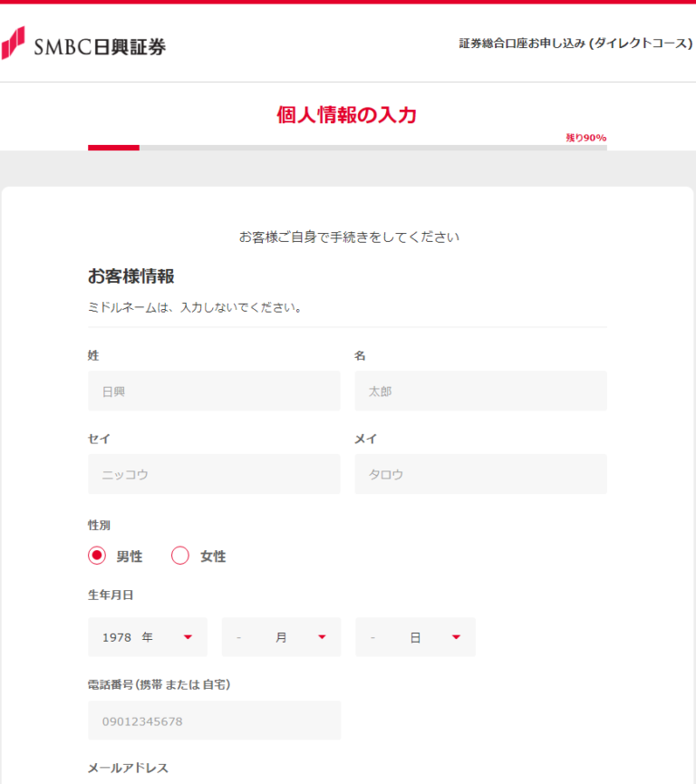Viewport: 696px width, 784px height.
Task: Click the red SMBC Nikko logo mark
Action: pos(13,43)
